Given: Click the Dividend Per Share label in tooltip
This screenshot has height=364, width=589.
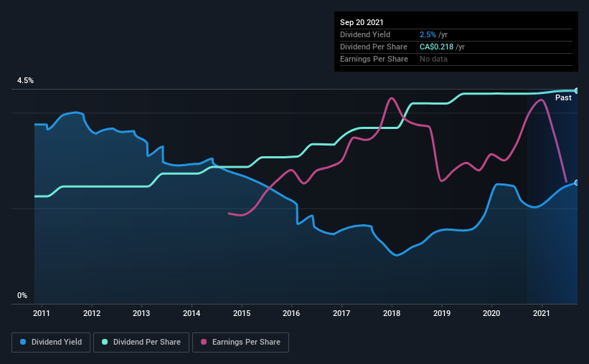Looking at the screenshot, I should [373, 47].
